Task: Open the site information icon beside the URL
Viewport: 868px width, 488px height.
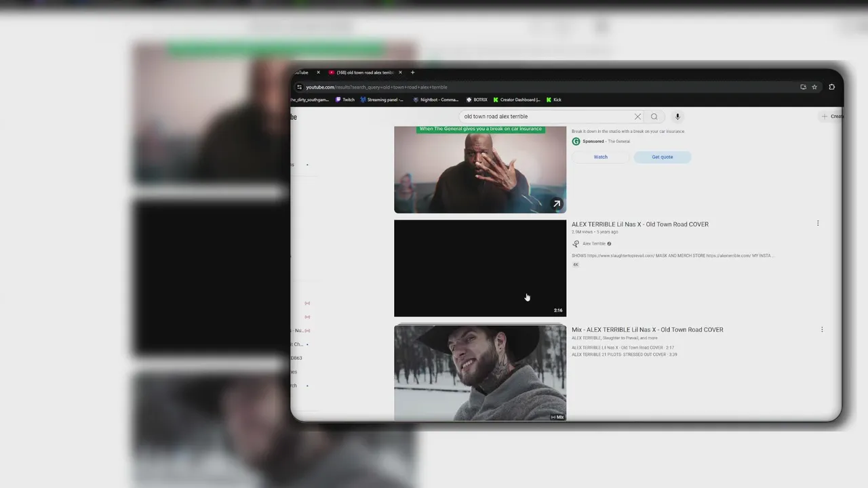Action: pyautogui.click(x=299, y=87)
